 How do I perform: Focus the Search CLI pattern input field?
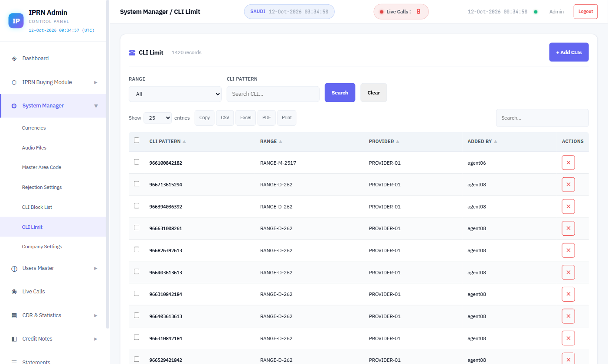[273, 94]
